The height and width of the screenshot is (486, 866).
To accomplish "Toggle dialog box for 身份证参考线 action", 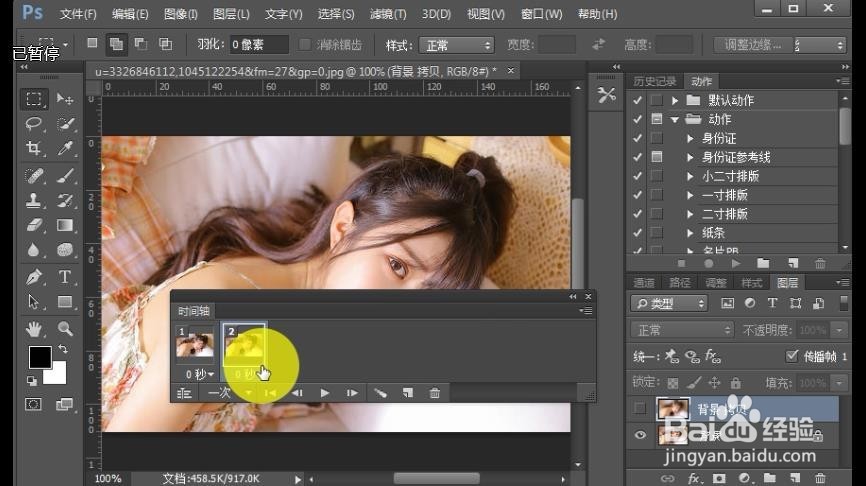I will click(657, 157).
